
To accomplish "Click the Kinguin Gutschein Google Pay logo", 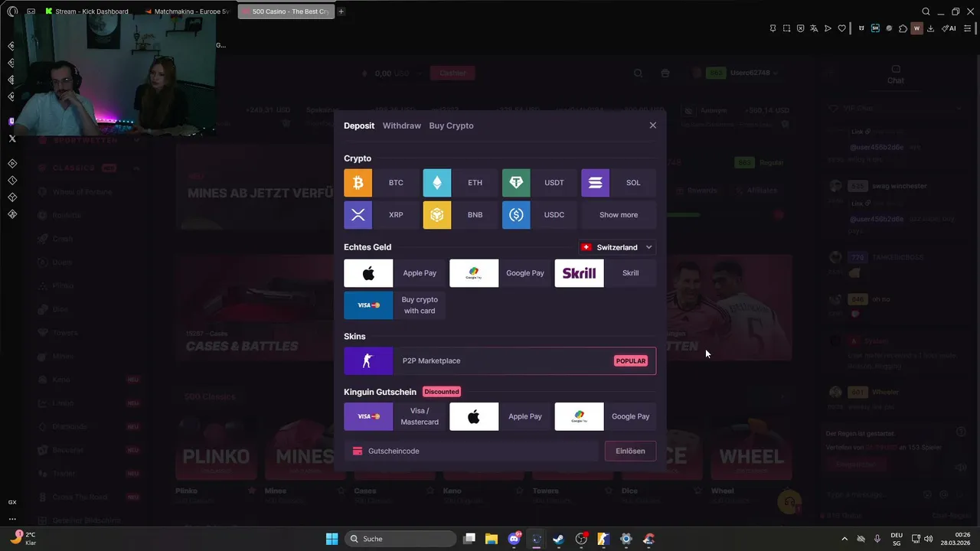I will tap(580, 416).
